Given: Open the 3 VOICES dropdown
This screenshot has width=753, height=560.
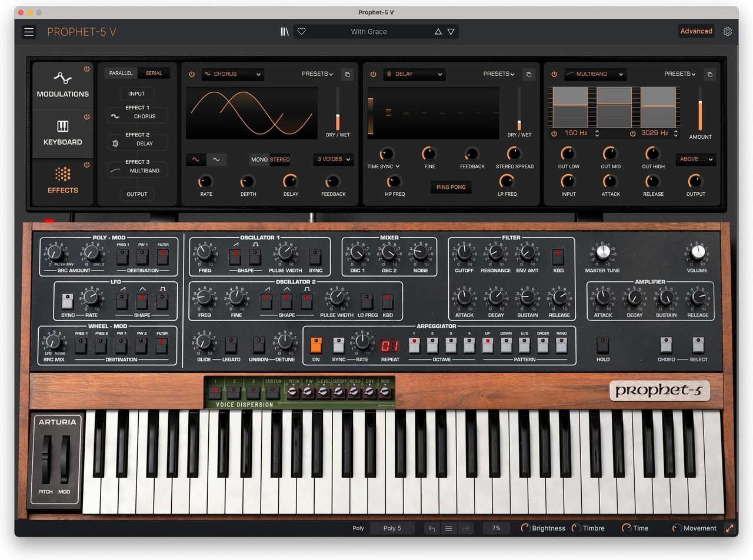Looking at the screenshot, I should [333, 159].
